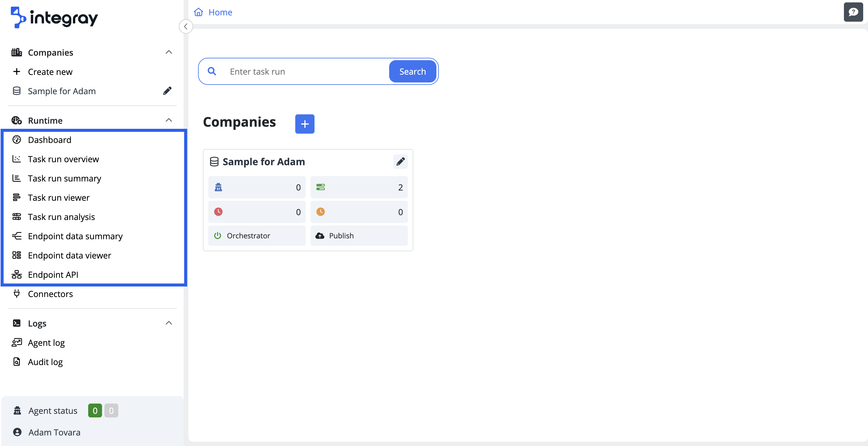This screenshot has width=868, height=446.
Task: Click the Publish cloud upload icon
Action: (x=320, y=236)
